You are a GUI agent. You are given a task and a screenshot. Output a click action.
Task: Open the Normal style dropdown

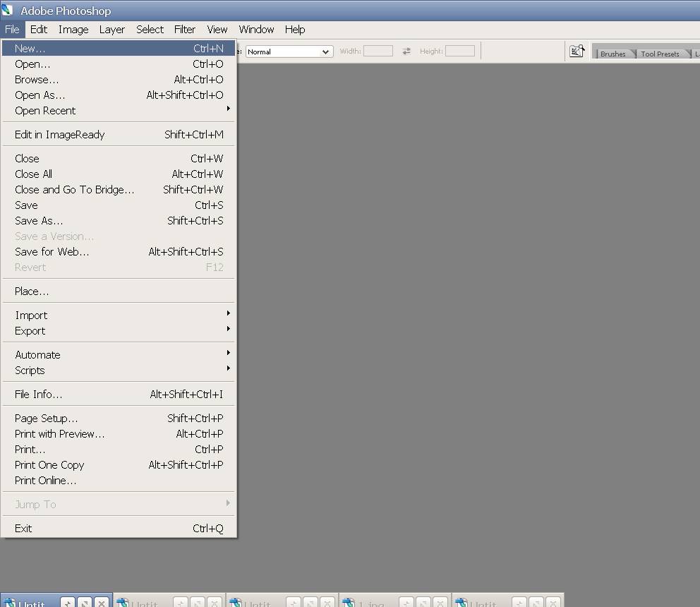(x=289, y=52)
